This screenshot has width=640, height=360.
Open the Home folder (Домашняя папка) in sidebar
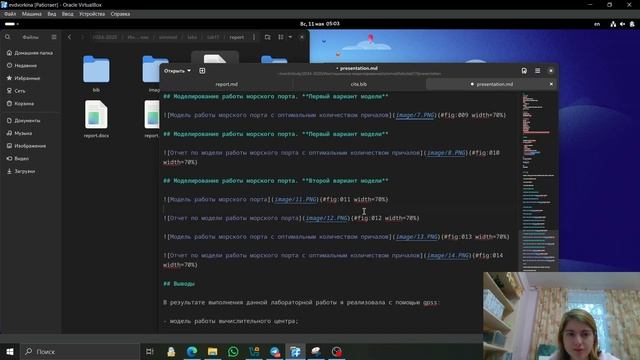[30, 53]
